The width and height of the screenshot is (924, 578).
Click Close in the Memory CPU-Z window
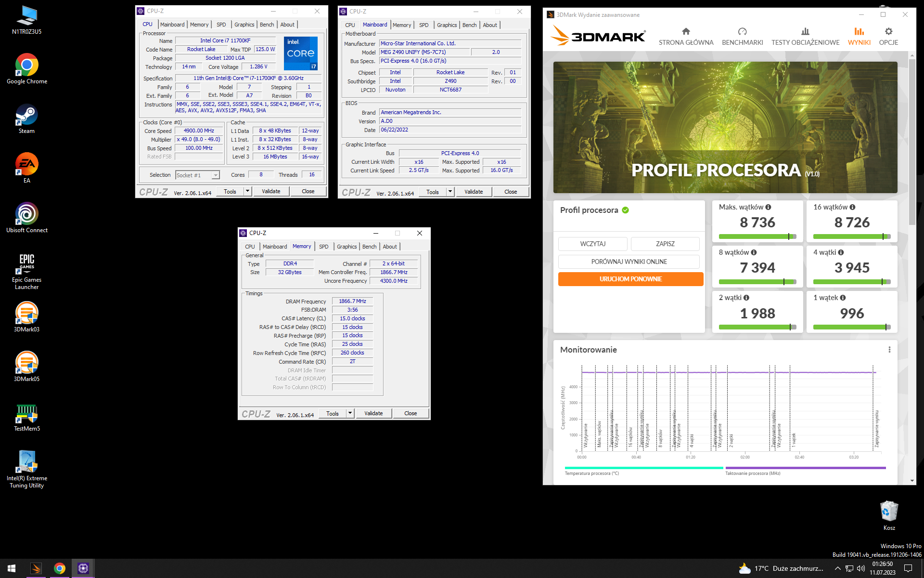(x=411, y=413)
